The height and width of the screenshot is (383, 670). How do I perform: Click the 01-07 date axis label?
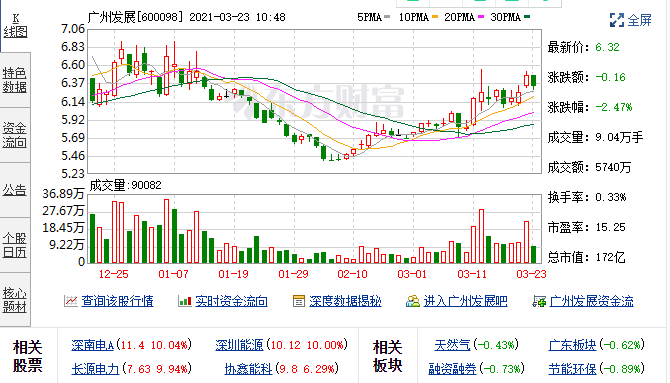(x=173, y=274)
